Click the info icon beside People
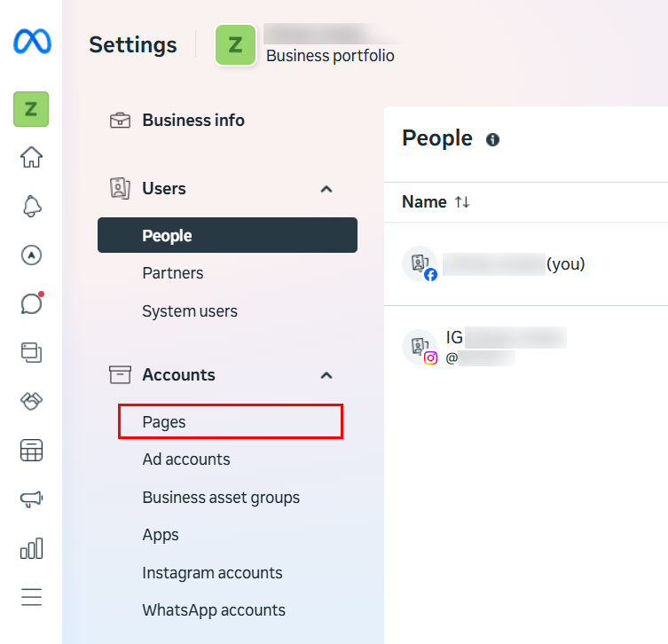This screenshot has height=644, width=668. pyautogui.click(x=492, y=139)
